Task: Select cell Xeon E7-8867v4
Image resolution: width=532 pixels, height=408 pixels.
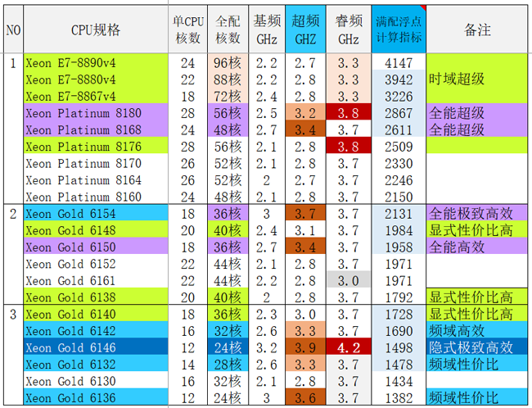Action: click(96, 96)
